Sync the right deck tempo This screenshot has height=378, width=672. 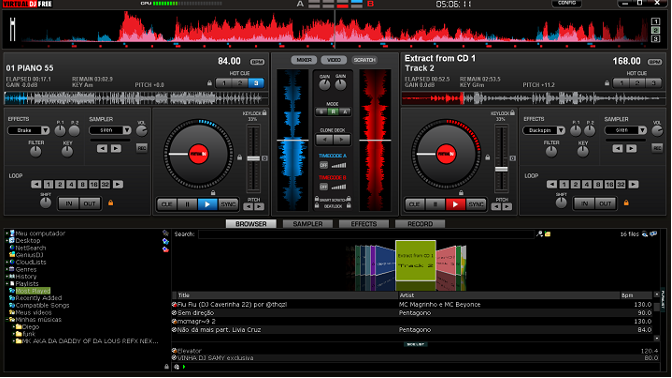pos(476,204)
